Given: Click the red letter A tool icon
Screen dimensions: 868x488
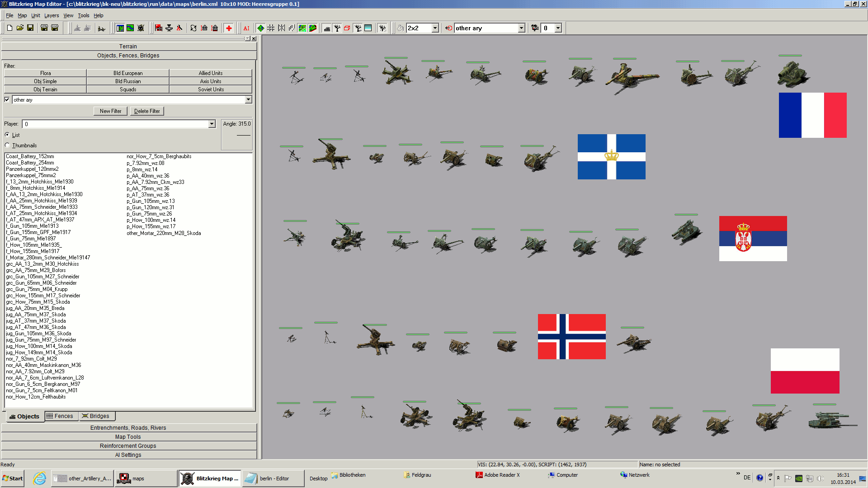Looking at the screenshot, I should 179,28.
